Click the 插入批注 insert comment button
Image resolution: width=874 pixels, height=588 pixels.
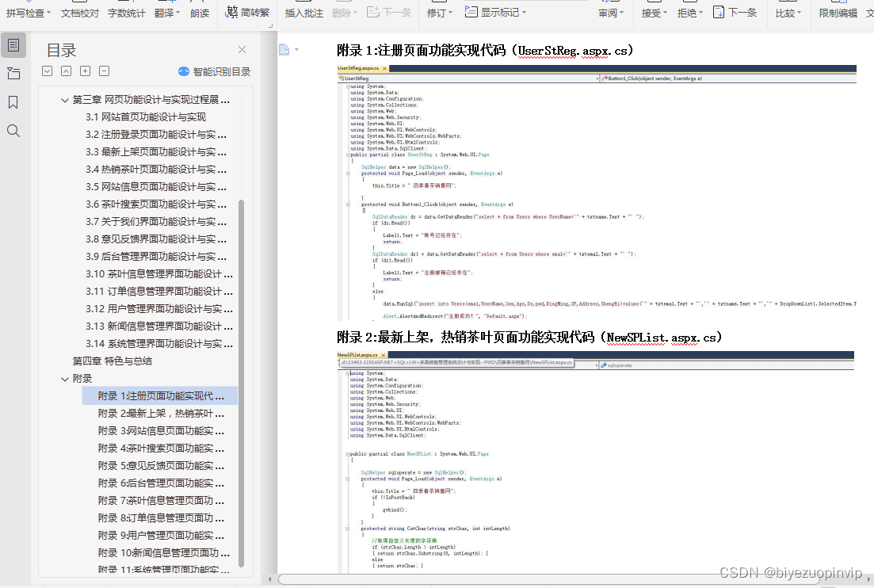pyautogui.click(x=303, y=13)
